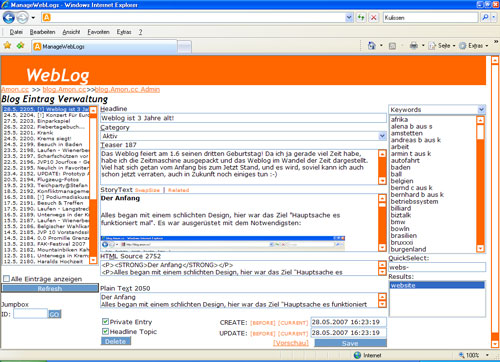Open Favorites Center star icon
The height and width of the screenshot is (362, 500).
pos(7,46)
